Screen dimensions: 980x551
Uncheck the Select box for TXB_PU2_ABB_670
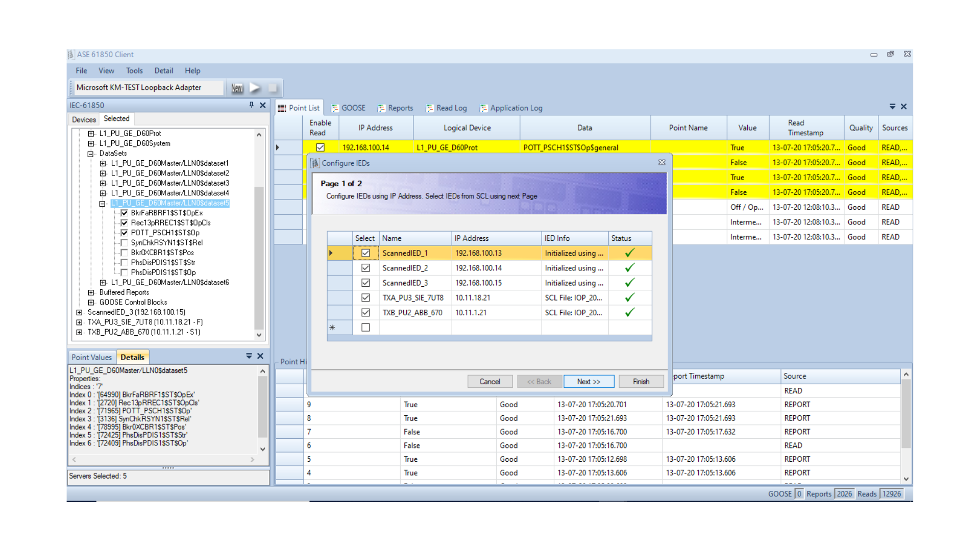pos(365,312)
